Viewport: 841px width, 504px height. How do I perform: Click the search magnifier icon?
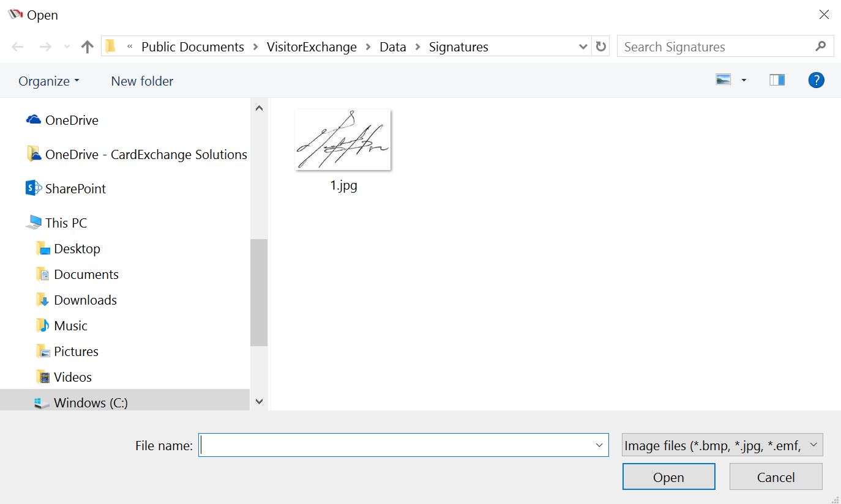pos(821,46)
